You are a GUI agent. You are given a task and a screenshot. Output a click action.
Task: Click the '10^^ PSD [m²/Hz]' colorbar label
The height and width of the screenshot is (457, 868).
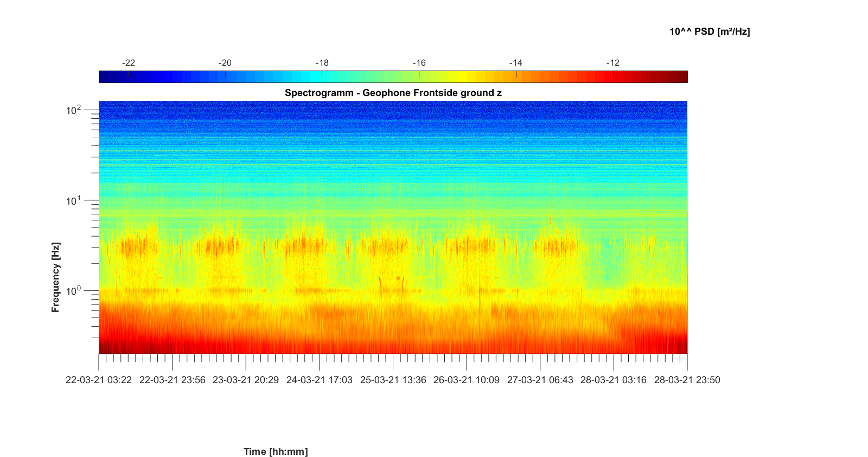[x=709, y=31]
